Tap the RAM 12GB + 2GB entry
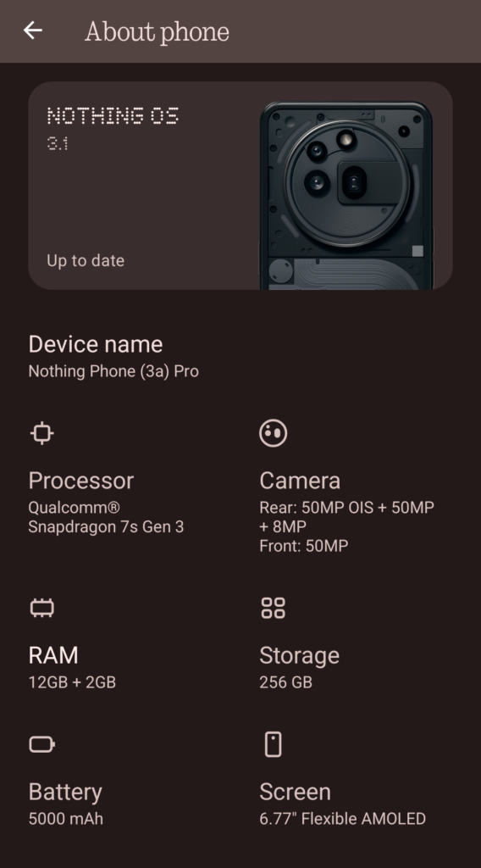This screenshot has width=481, height=868. [x=72, y=668]
